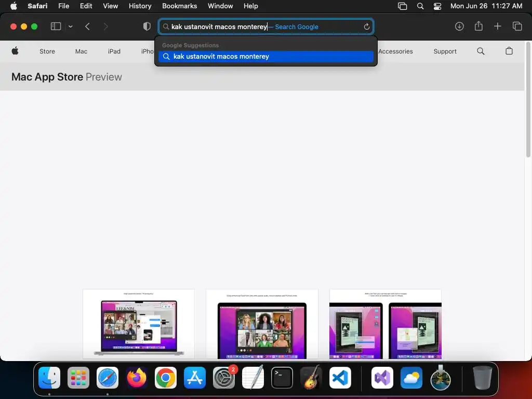This screenshot has width=532, height=399.
Task: Open Spotlight search in menu bar
Action: click(x=420, y=6)
